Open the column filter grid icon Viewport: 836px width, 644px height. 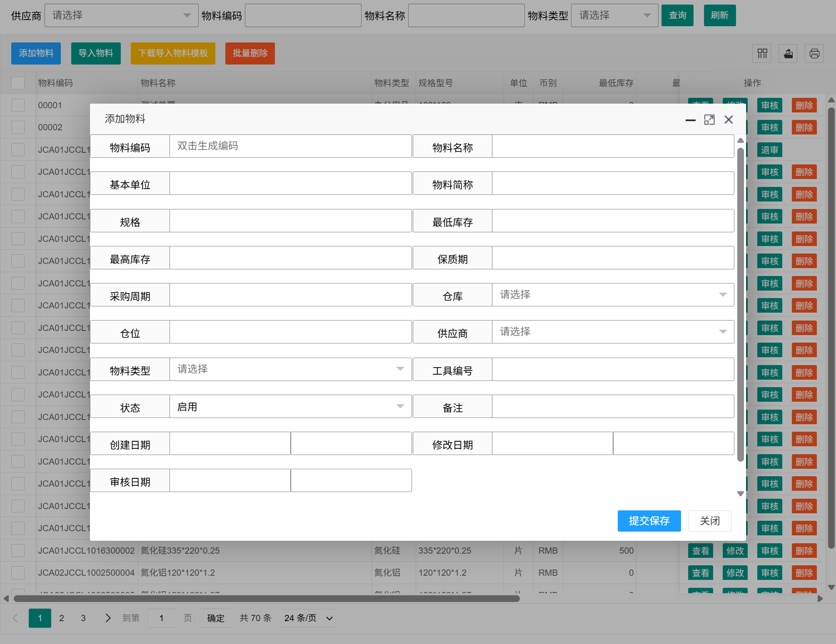click(x=762, y=53)
